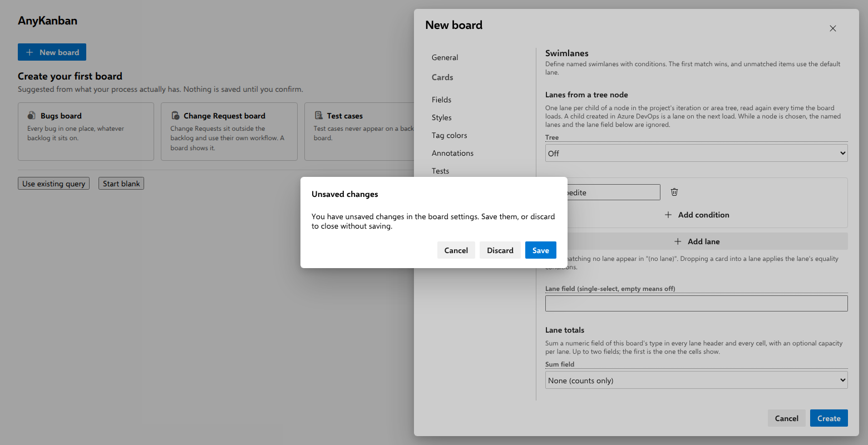The width and height of the screenshot is (868, 445).
Task: Switch to Tag colors section
Action: (x=450, y=135)
